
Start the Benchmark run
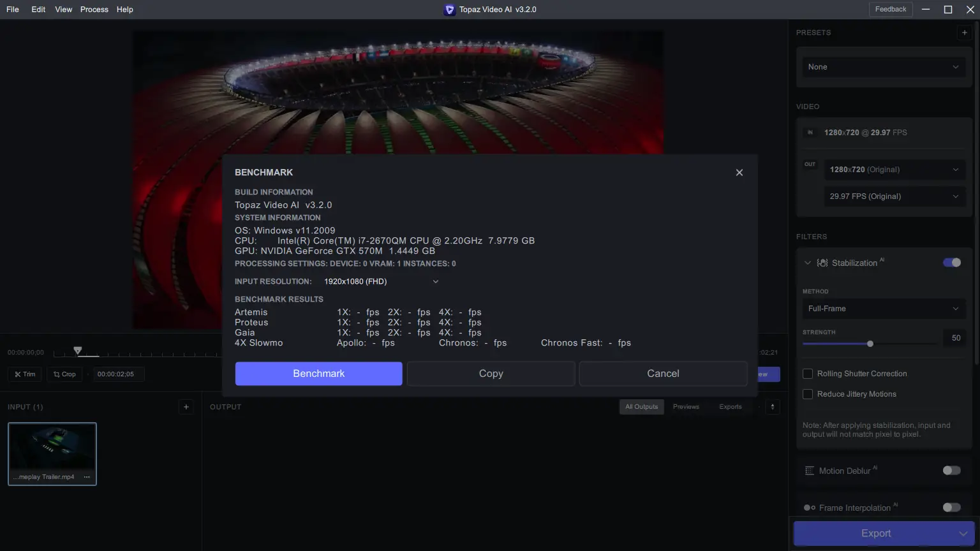point(319,374)
